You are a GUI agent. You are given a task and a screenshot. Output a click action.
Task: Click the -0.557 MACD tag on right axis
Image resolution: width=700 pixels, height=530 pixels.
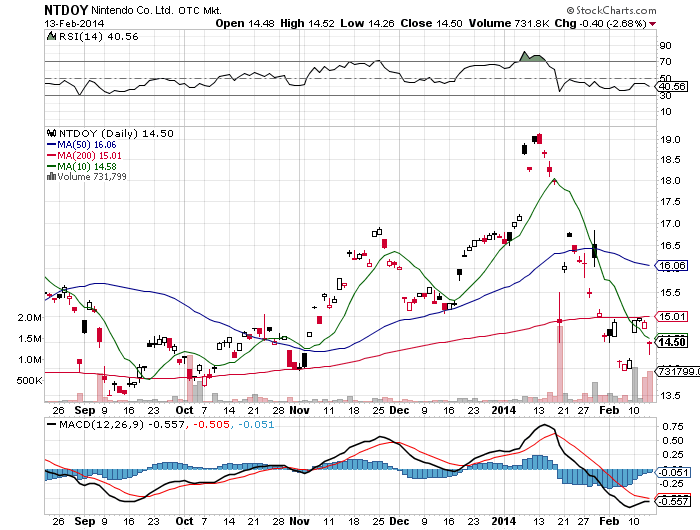(x=674, y=501)
